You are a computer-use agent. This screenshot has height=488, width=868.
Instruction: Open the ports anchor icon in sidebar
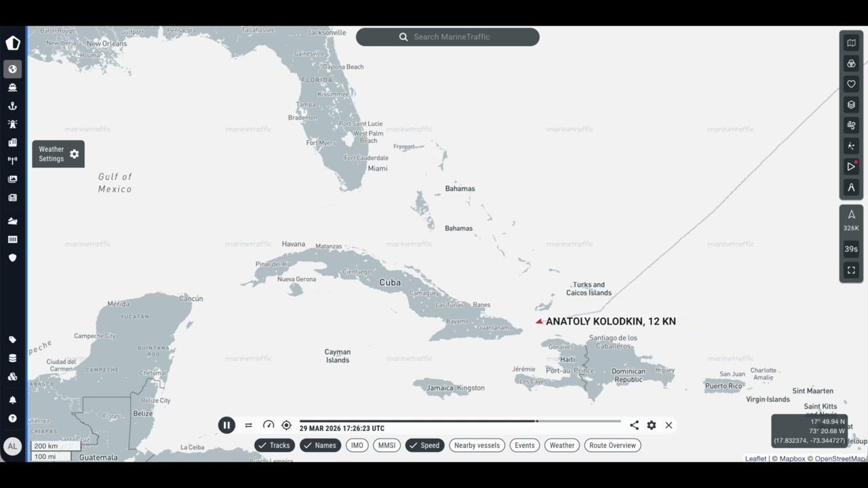click(12, 106)
